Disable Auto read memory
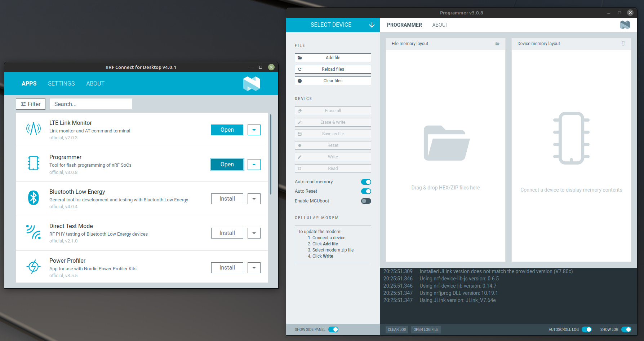This screenshot has width=644, height=341. [366, 182]
